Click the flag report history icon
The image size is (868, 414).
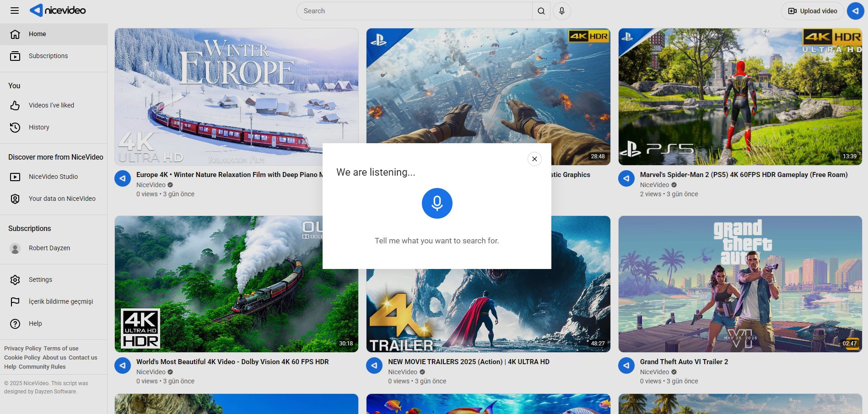pos(15,301)
